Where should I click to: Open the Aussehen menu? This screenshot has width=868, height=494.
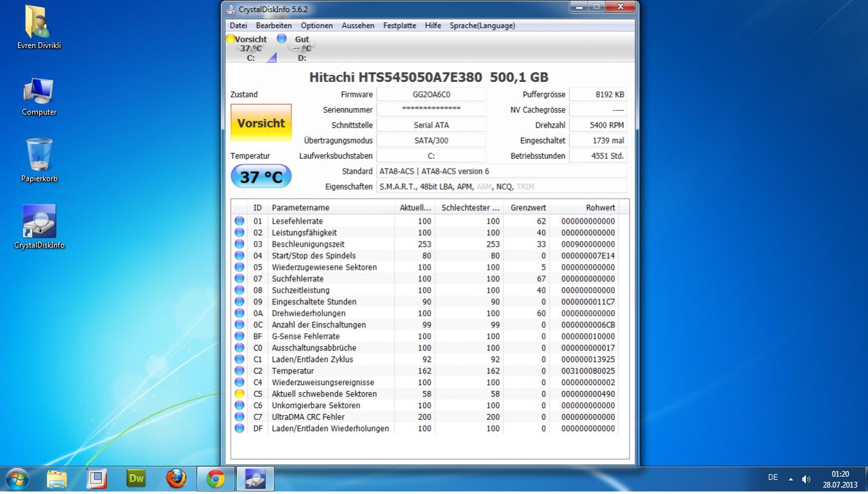(358, 26)
